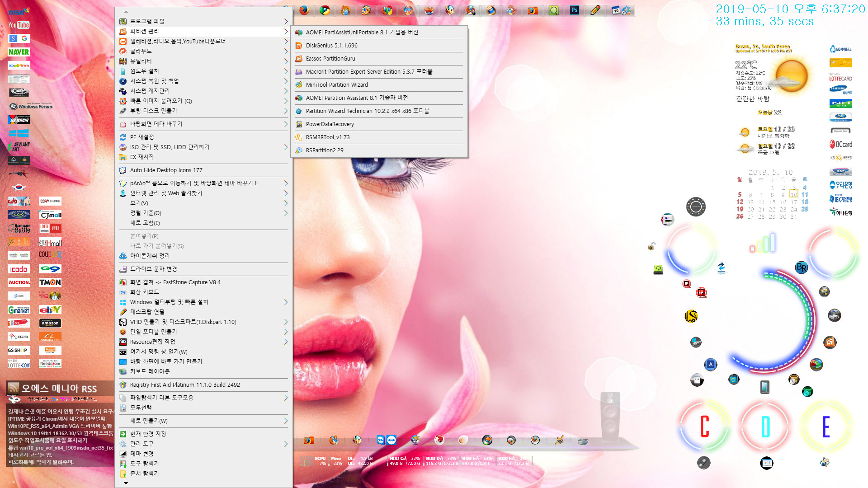Choose 현재 환경 저장 menu item
The image size is (868, 488).
(203, 434)
